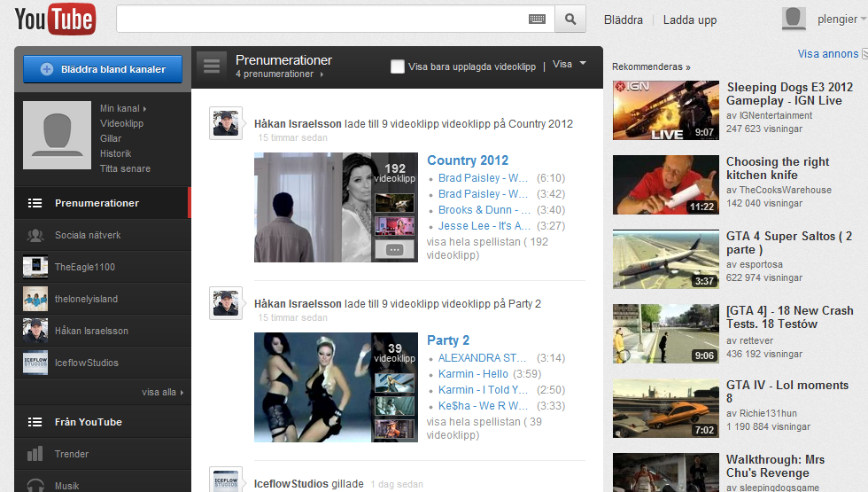Click TheCooksWarehouse channel name

pos(786,190)
